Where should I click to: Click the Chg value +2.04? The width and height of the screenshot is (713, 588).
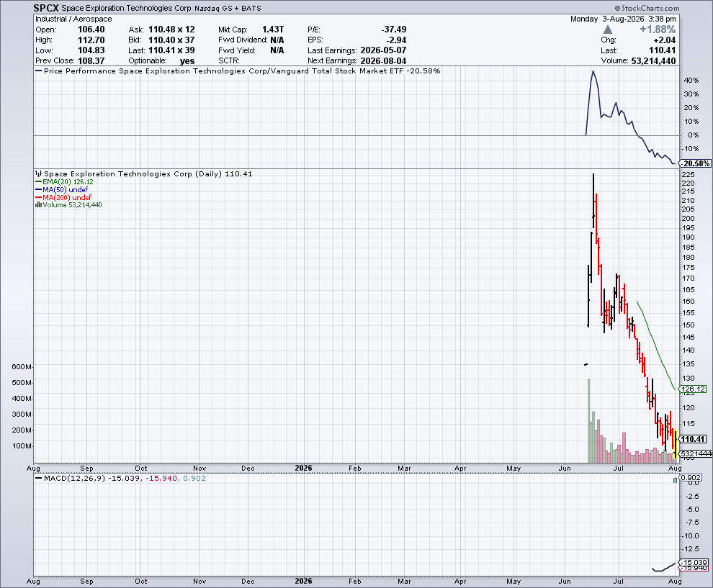(x=664, y=40)
